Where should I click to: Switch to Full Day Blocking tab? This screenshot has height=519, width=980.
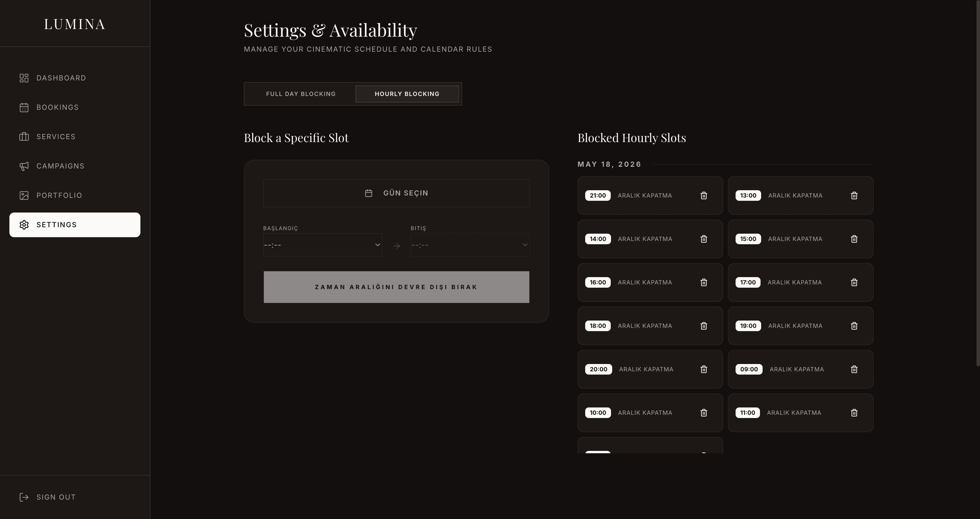[301, 94]
